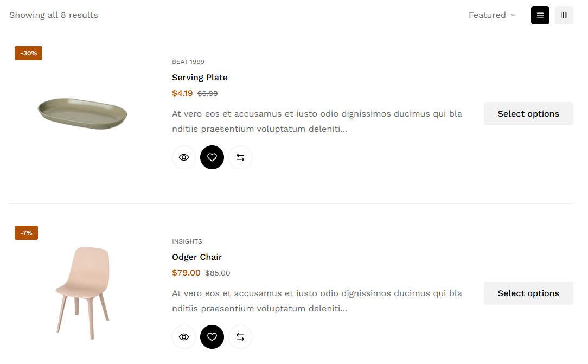
Task: Select options for Odger Chair
Action: tap(528, 293)
